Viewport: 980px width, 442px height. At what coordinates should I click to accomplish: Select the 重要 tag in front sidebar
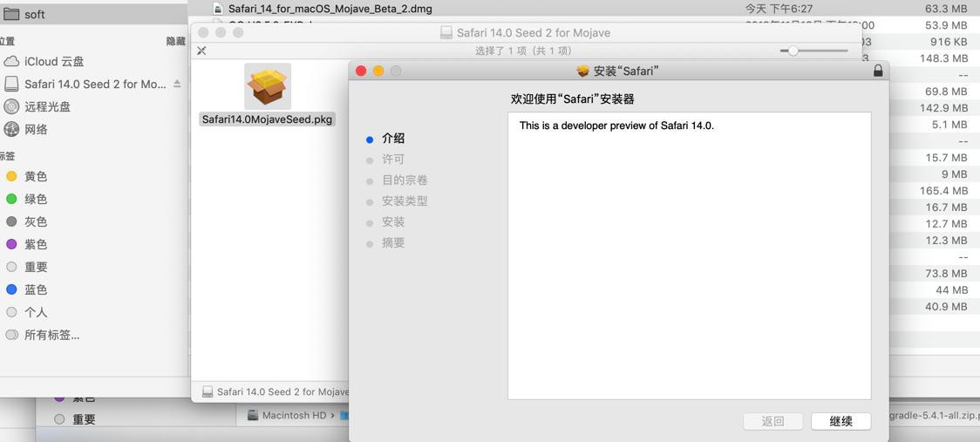(x=36, y=267)
